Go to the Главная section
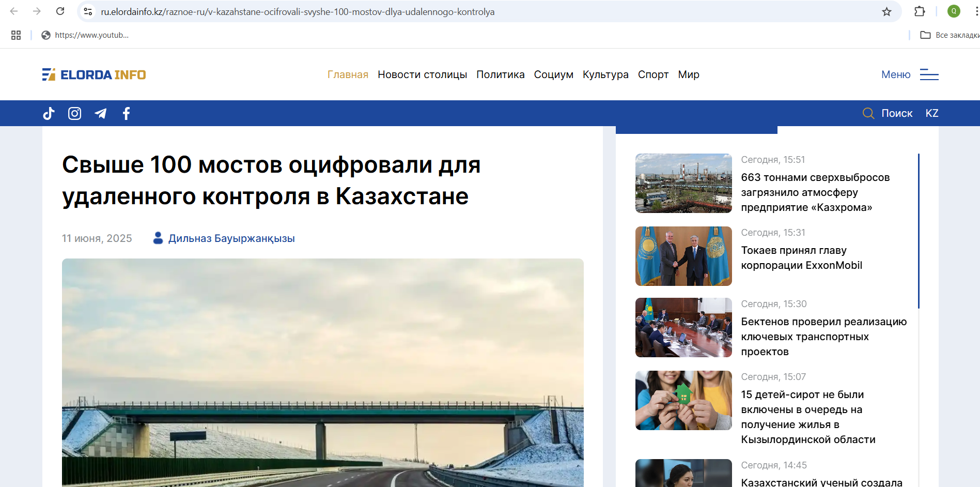The height and width of the screenshot is (487, 980). point(348,74)
